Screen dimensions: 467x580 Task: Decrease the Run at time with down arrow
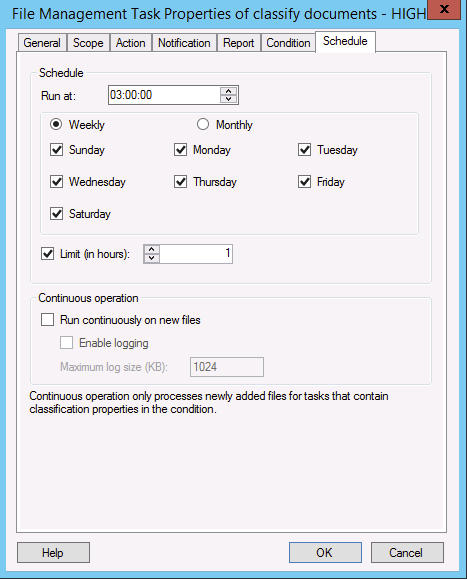[228, 99]
